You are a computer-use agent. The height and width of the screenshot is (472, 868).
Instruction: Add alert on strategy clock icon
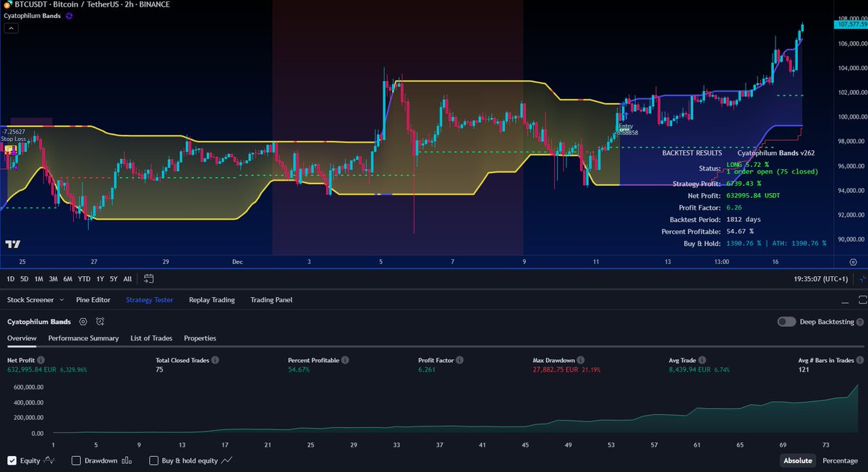pyautogui.click(x=101, y=322)
